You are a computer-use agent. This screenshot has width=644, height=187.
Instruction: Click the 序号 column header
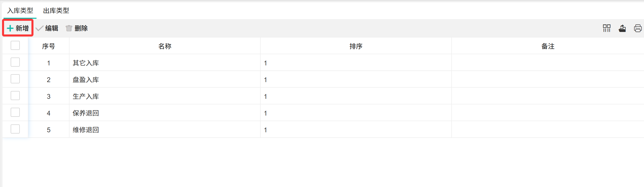(48, 46)
